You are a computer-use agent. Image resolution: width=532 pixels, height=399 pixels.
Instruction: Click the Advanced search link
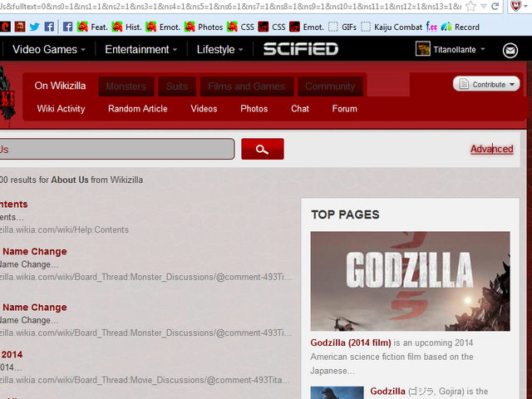(491, 149)
